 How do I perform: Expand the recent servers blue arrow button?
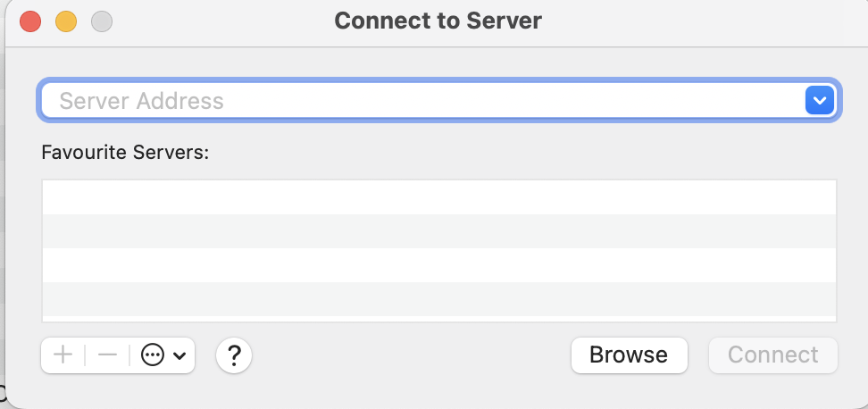[x=820, y=100]
